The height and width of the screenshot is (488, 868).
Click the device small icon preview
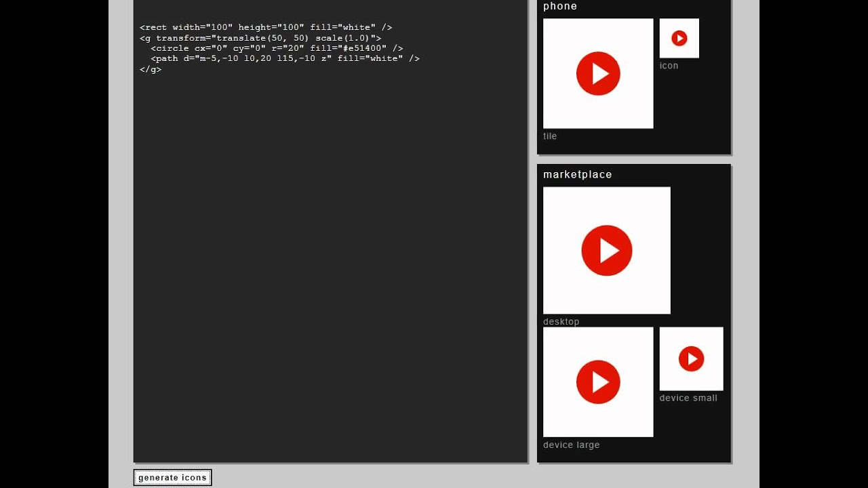click(x=691, y=359)
